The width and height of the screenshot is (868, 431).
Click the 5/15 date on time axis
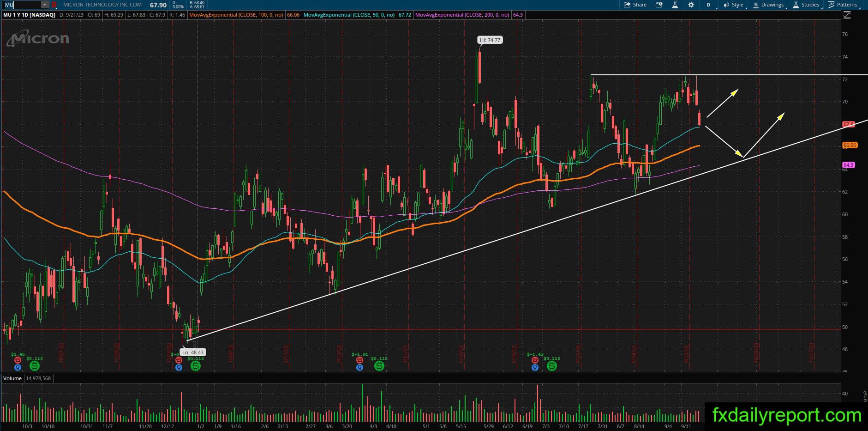pos(461,426)
